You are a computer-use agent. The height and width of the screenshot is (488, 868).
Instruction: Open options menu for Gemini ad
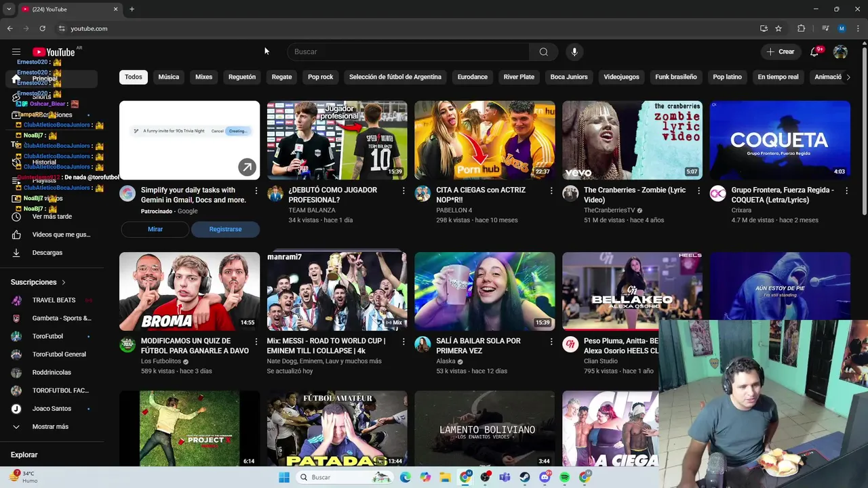(x=256, y=191)
